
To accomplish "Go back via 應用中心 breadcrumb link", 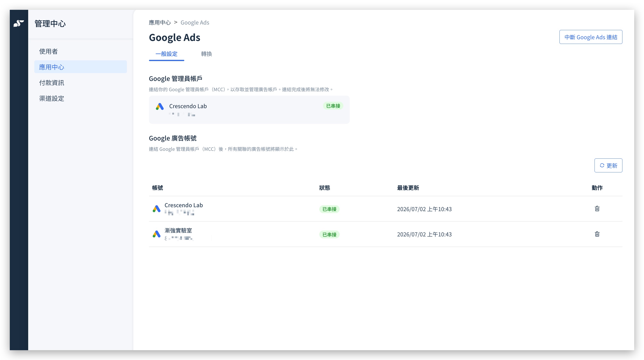I will click(x=160, y=23).
